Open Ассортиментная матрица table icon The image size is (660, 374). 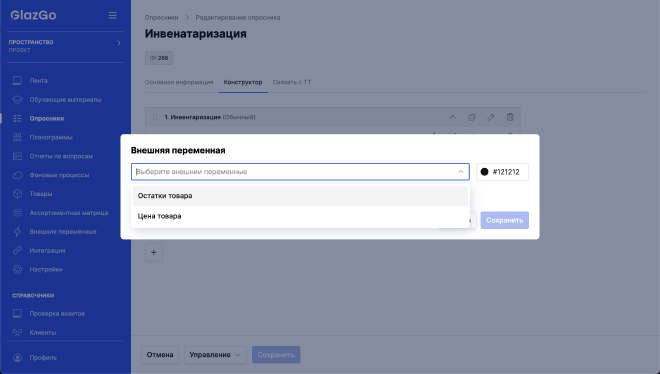tap(17, 212)
